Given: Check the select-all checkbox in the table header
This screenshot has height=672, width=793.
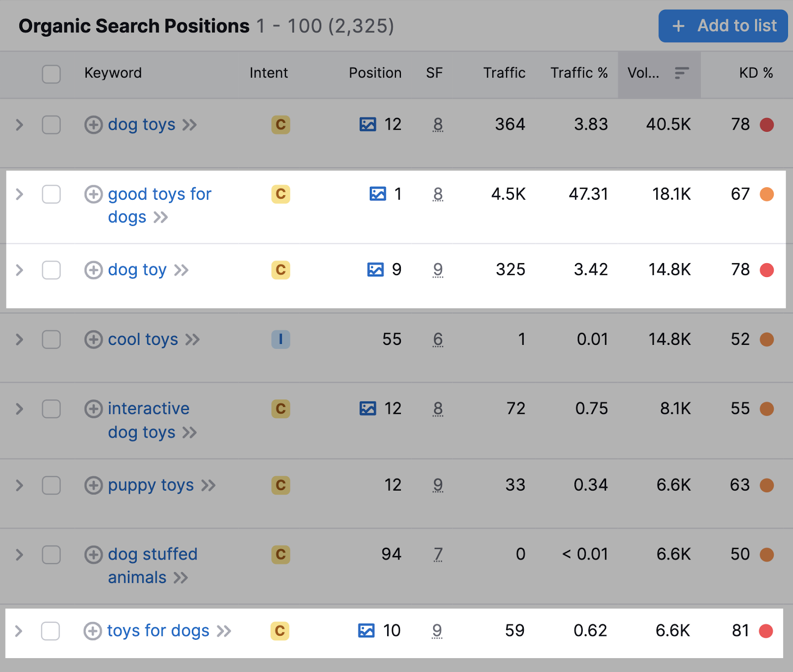Looking at the screenshot, I should click(51, 73).
